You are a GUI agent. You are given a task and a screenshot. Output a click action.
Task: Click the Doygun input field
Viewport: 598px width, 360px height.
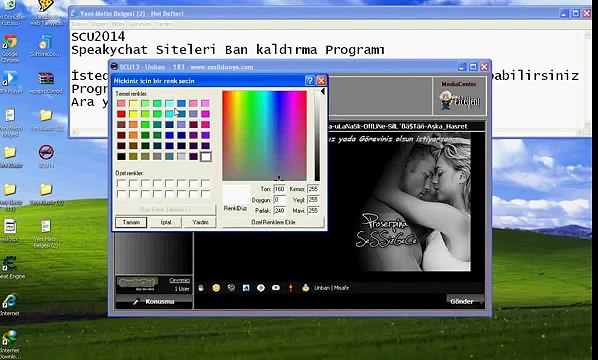coord(280,199)
